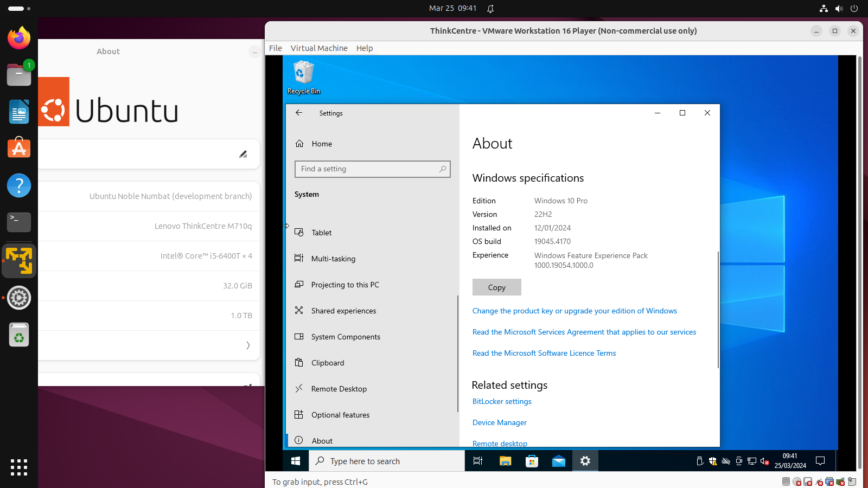This screenshot has width=868, height=488.
Task: Click the Windows Start button
Action: point(295,461)
